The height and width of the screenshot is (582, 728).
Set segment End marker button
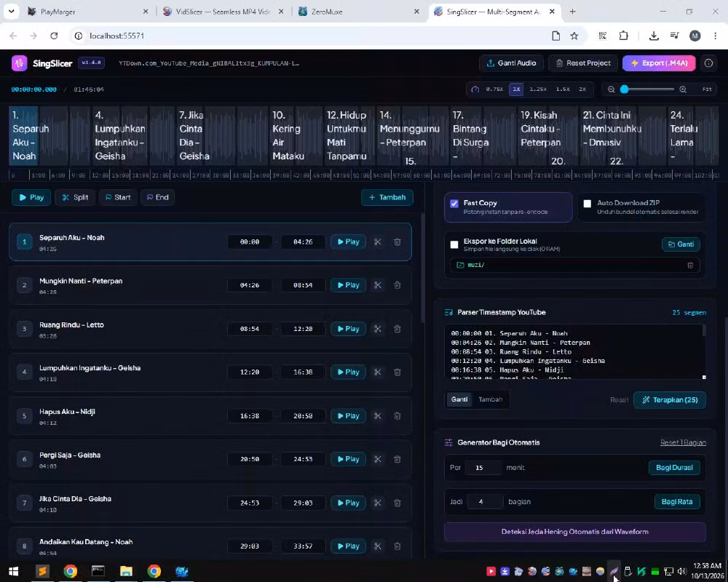click(x=158, y=197)
